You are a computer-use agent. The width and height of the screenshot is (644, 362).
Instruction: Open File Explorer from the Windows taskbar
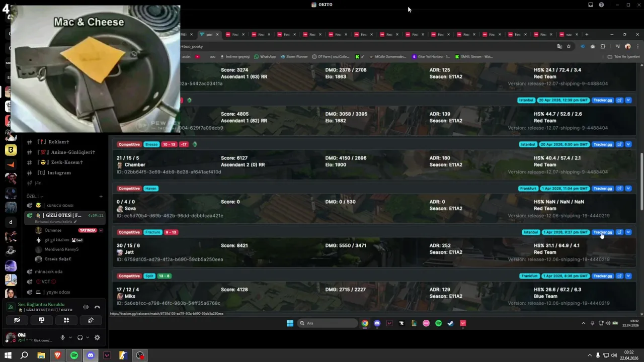[x=41, y=355]
